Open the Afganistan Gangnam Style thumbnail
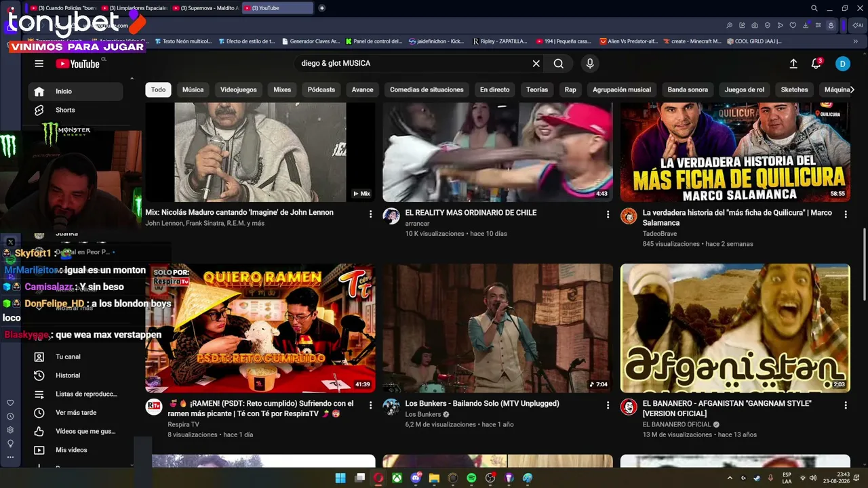The height and width of the screenshot is (488, 868). click(x=735, y=328)
